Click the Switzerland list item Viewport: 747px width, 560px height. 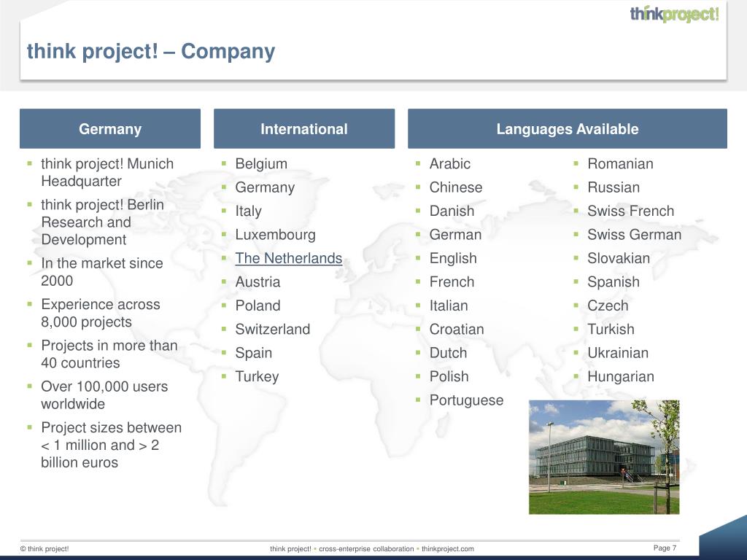273,329
